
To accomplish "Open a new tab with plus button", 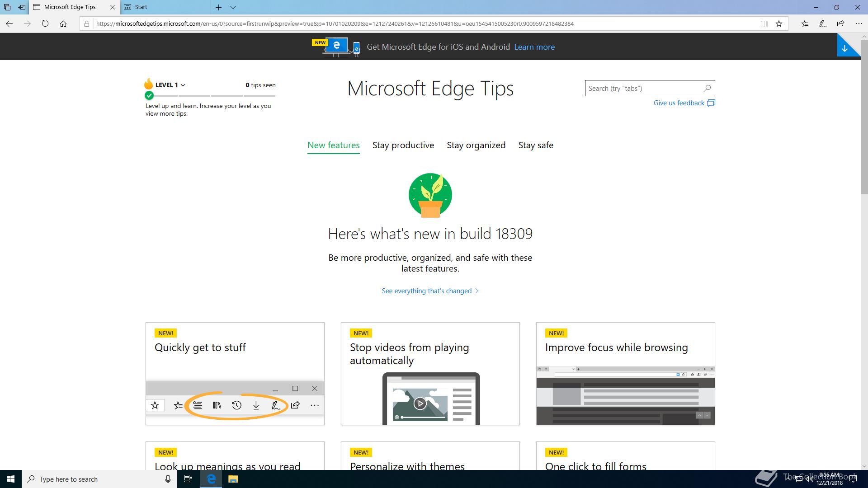I will coord(218,7).
